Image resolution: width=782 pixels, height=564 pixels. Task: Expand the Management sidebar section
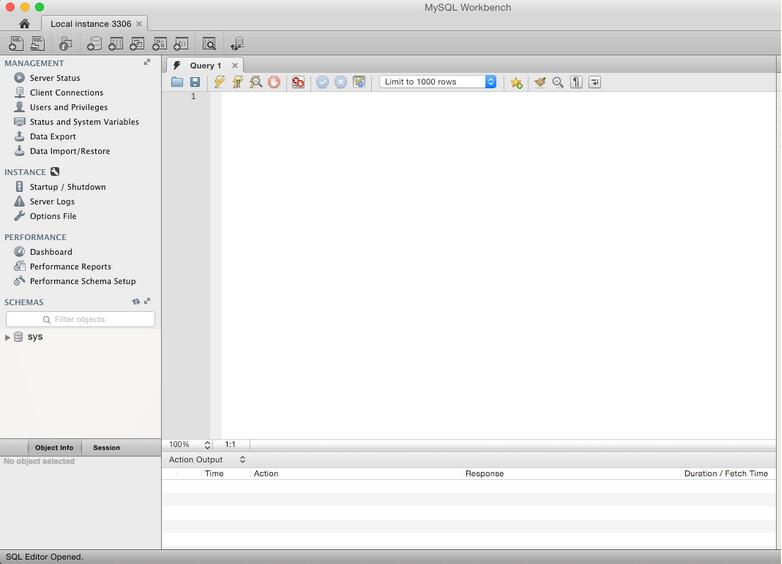pyautogui.click(x=147, y=62)
